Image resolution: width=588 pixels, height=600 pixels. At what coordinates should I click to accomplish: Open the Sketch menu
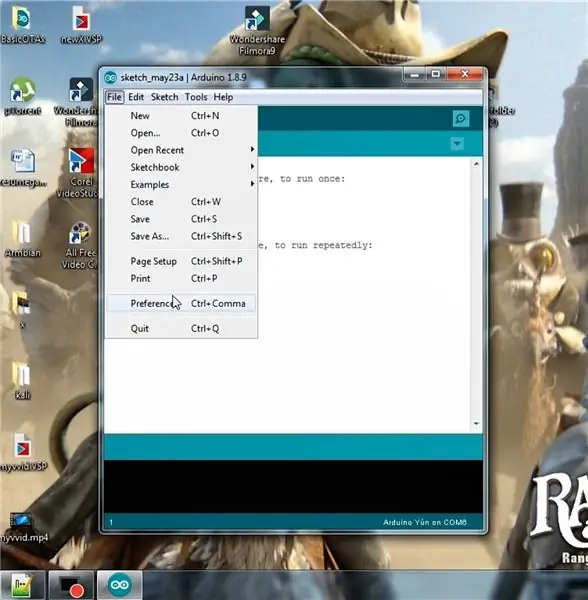pyautogui.click(x=165, y=97)
